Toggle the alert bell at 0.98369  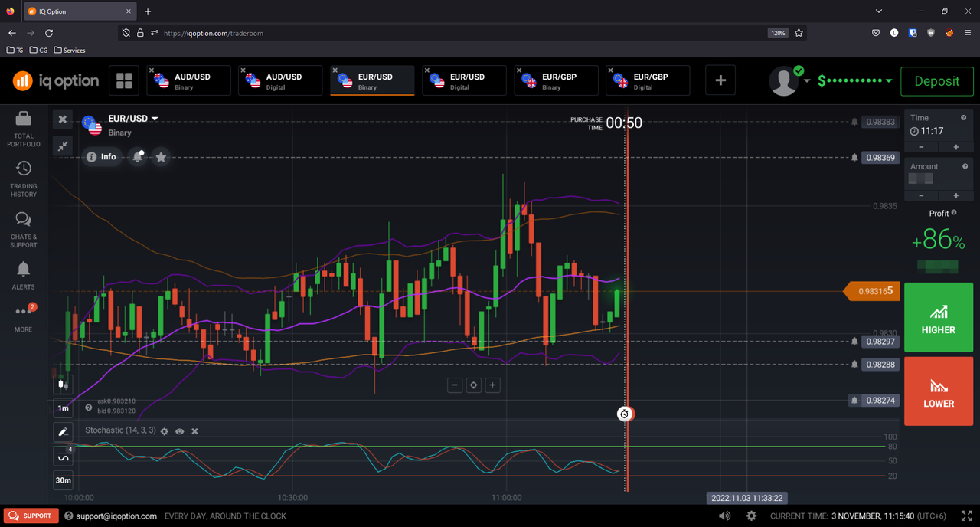point(854,158)
